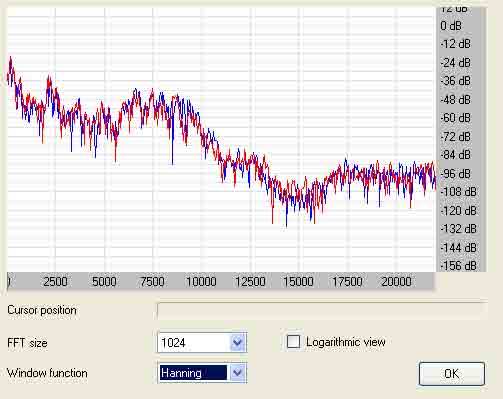Expand the Window function dropdown arrow
Viewport: 503px width, 399px height.
[x=237, y=372]
